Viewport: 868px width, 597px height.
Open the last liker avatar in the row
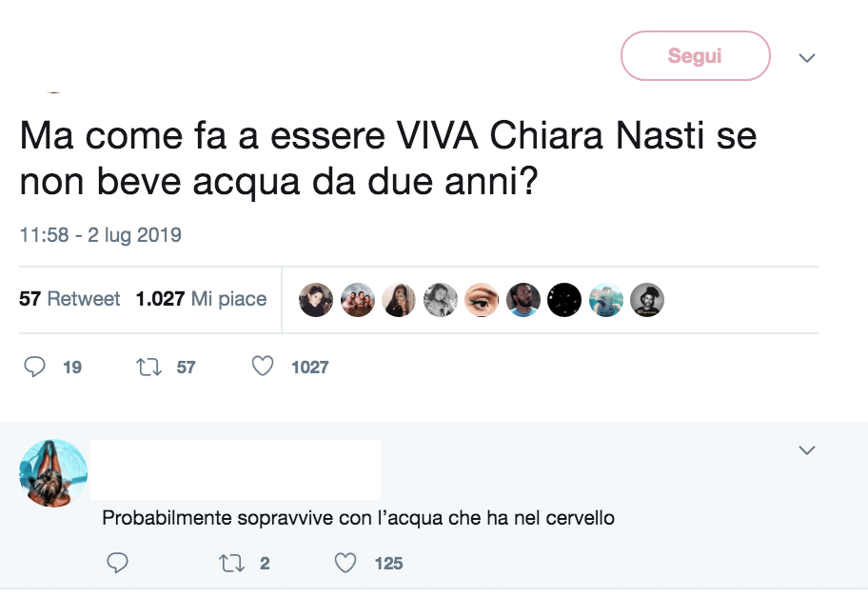[647, 300]
